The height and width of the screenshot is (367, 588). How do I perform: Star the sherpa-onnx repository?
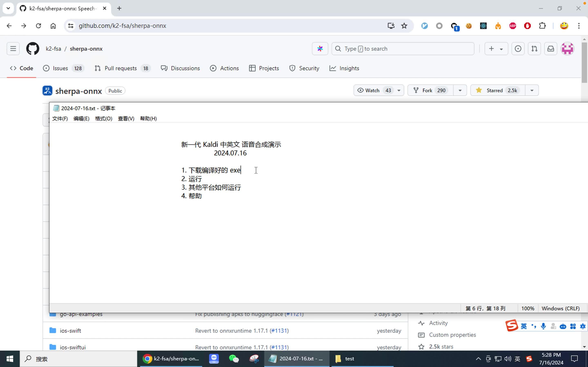coord(494,90)
